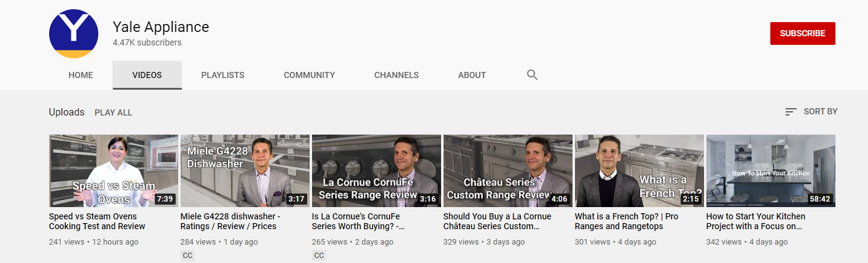
Task: Click 301 views 4 days ago text
Action: pyautogui.click(x=616, y=242)
